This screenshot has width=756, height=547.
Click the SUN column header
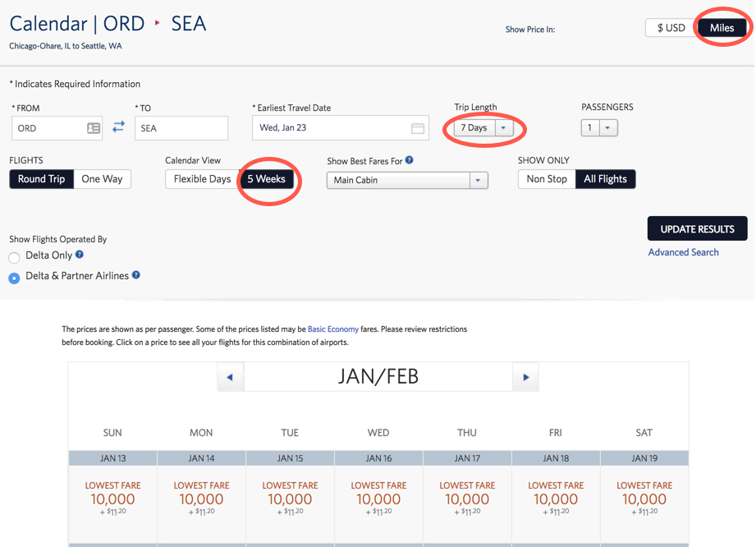(112, 433)
